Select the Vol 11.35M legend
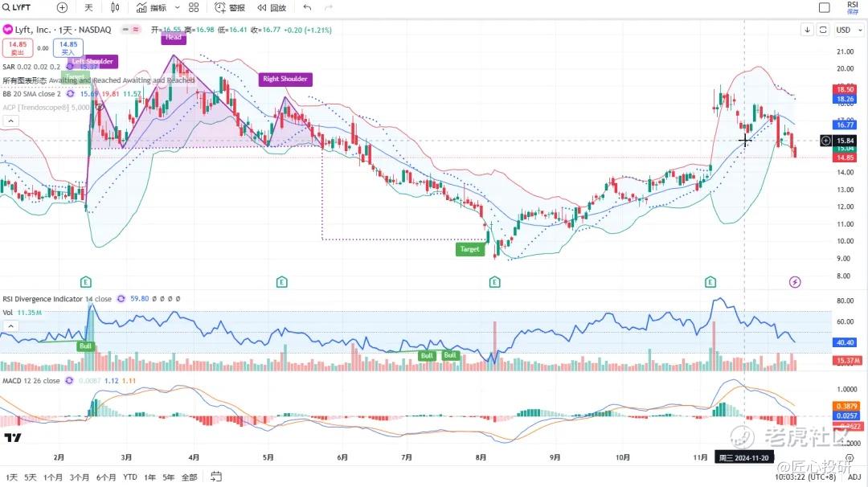 point(23,313)
